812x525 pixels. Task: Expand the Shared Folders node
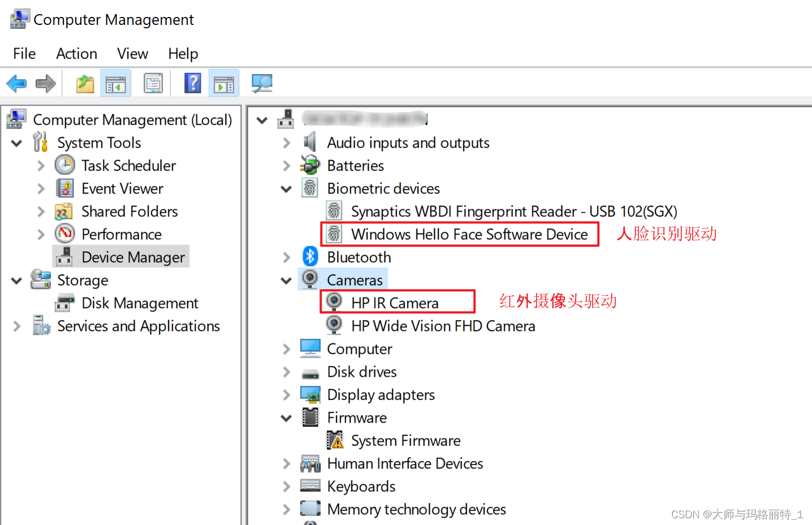[x=41, y=212]
